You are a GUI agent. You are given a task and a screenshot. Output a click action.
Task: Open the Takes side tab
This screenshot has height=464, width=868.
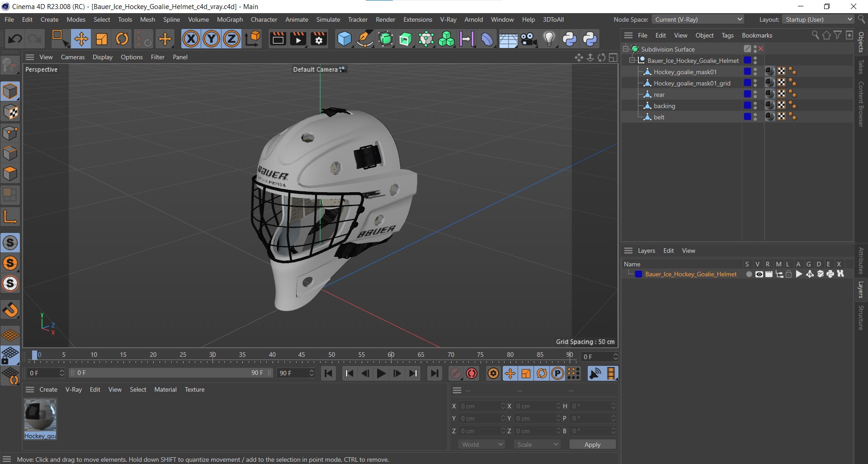click(861, 67)
